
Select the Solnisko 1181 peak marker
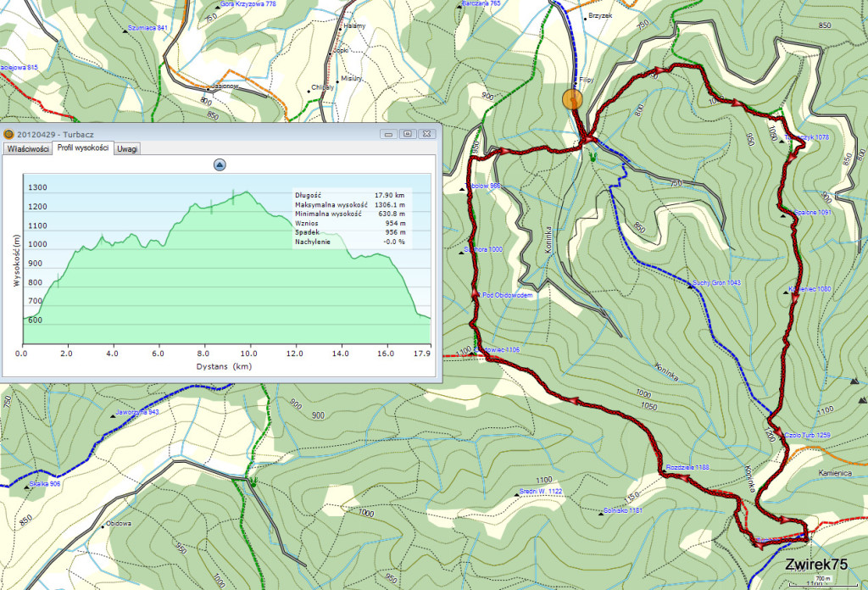pos(599,512)
